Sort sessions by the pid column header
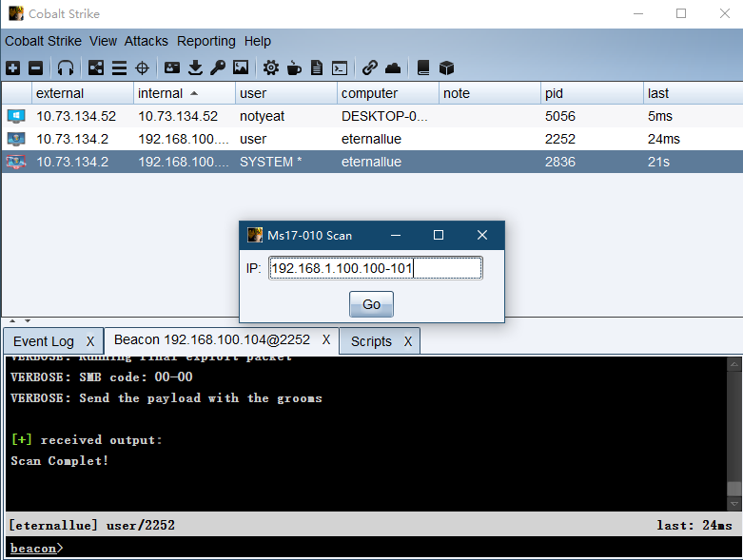The width and height of the screenshot is (743, 560). (592, 93)
